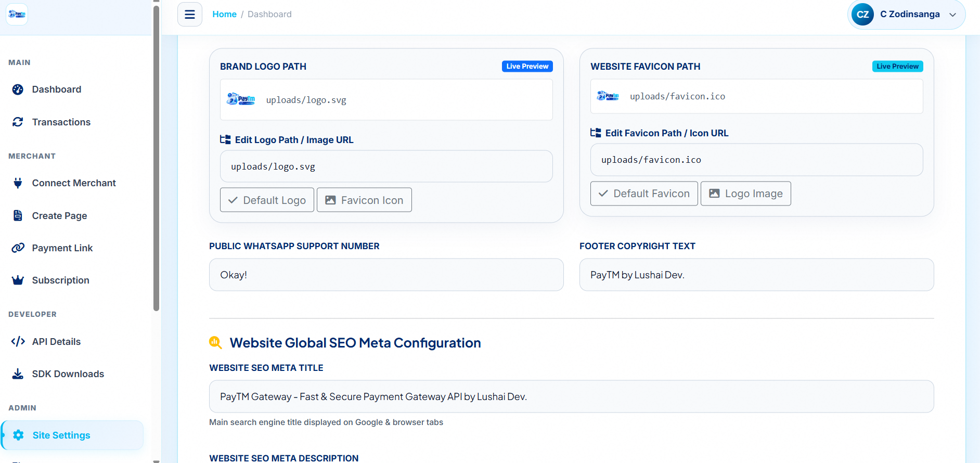Click the Subscription crown icon

pos(18,280)
